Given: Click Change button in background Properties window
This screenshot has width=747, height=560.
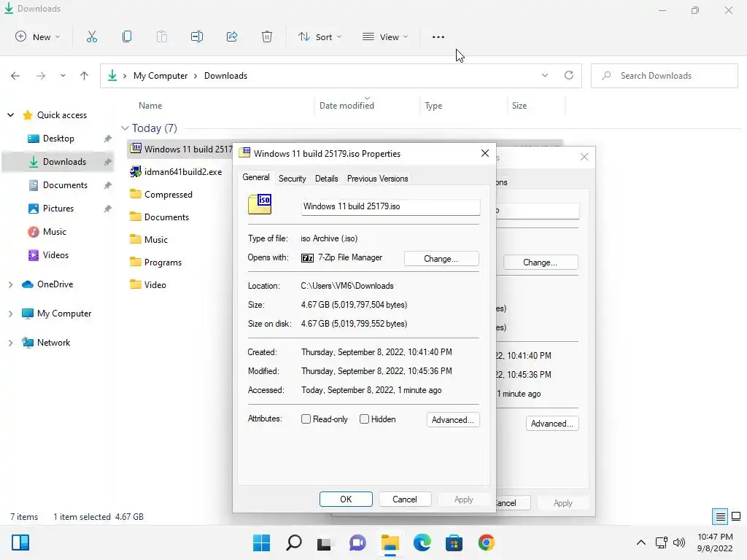Looking at the screenshot, I should click(x=540, y=262).
